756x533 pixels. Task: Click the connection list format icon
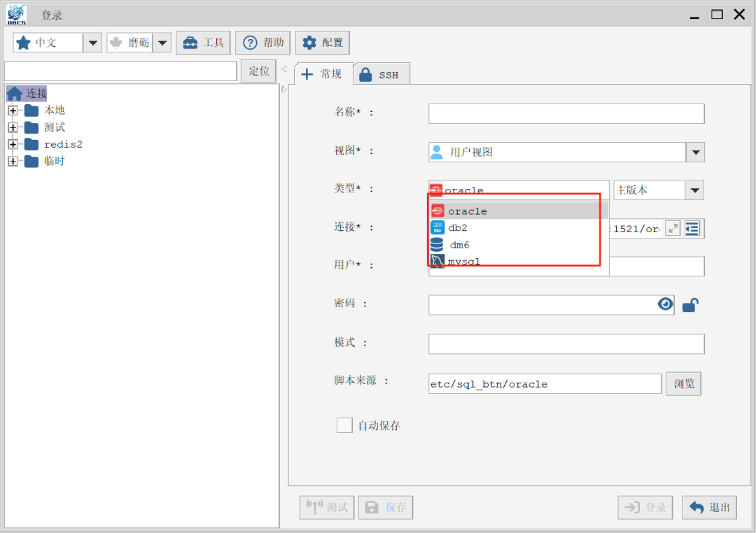[x=692, y=229]
